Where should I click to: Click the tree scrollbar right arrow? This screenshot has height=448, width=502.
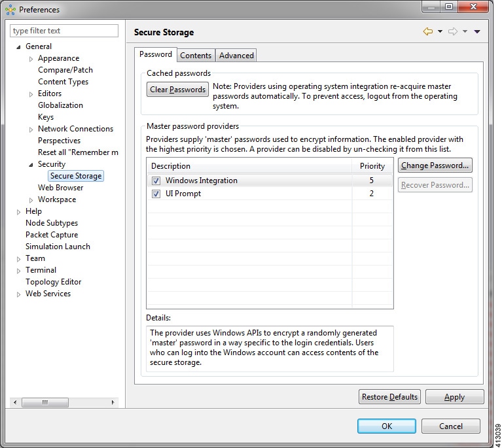pos(113,402)
